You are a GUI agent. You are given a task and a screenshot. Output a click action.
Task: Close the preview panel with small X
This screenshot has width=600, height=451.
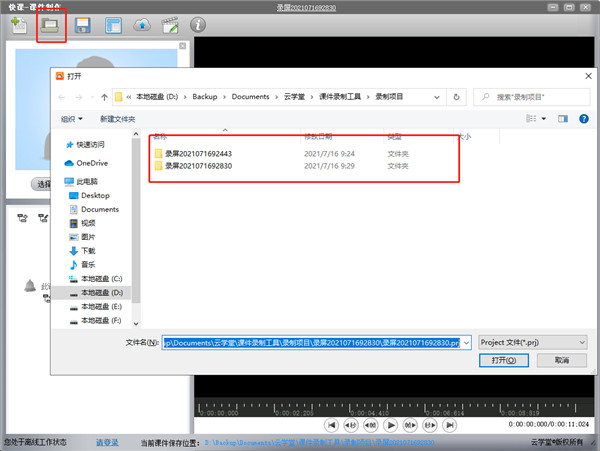(x=183, y=46)
